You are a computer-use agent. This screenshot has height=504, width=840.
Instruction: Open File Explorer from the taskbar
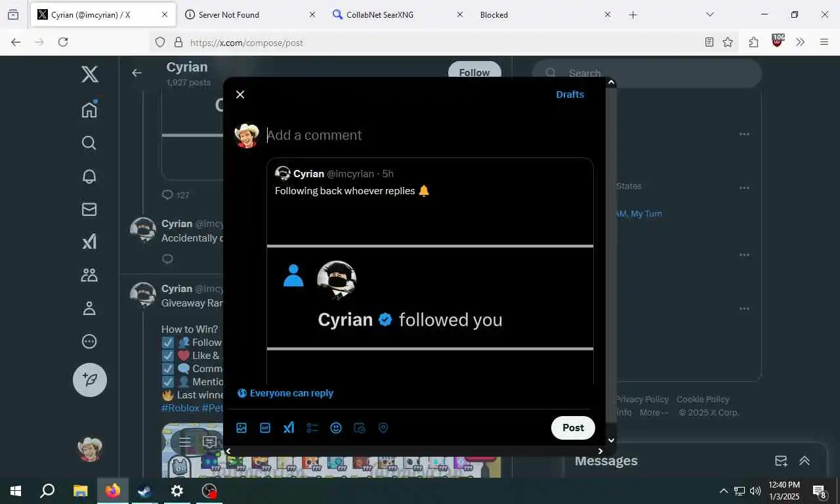coord(80,491)
